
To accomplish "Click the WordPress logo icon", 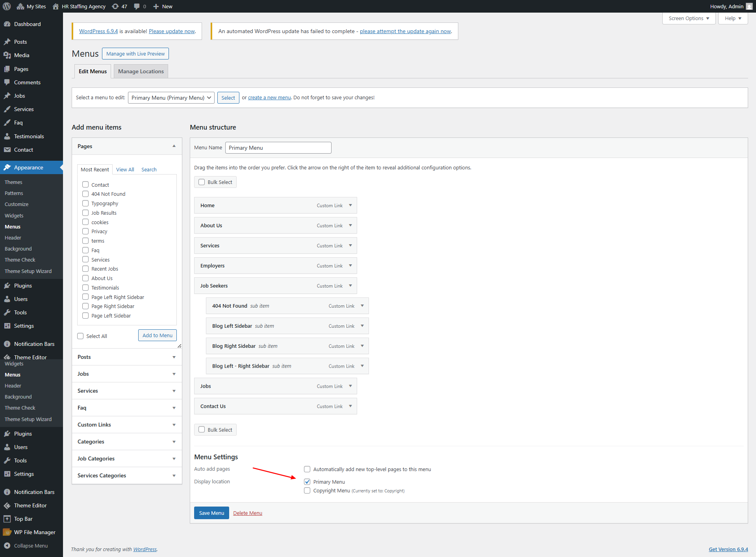I will point(7,6).
